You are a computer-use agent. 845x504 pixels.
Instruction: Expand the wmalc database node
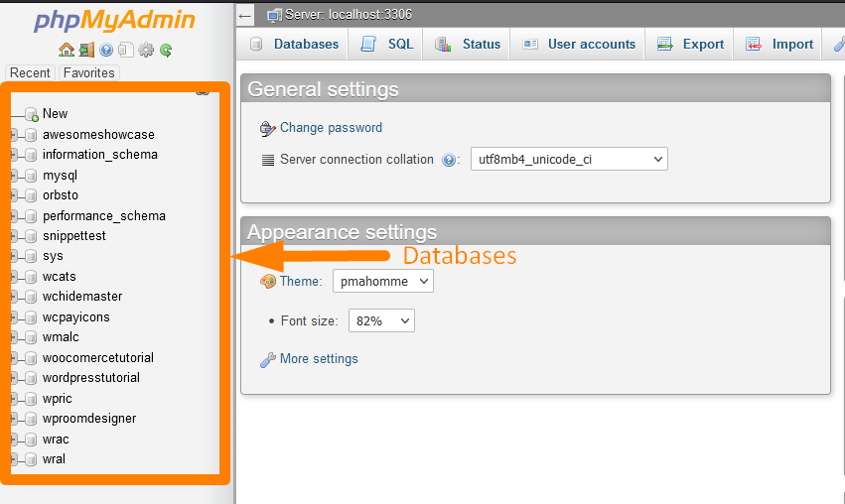point(14,337)
